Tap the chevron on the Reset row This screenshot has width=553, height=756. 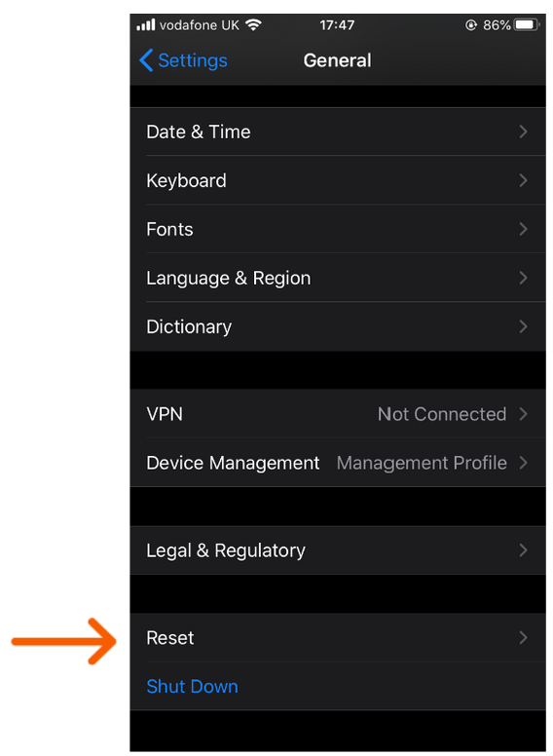coord(523,638)
